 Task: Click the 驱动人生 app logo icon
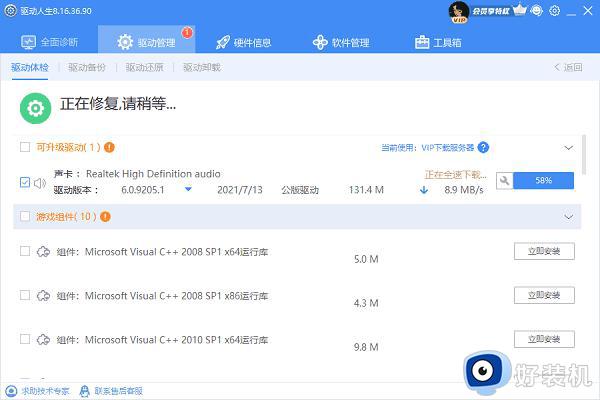coord(10,11)
